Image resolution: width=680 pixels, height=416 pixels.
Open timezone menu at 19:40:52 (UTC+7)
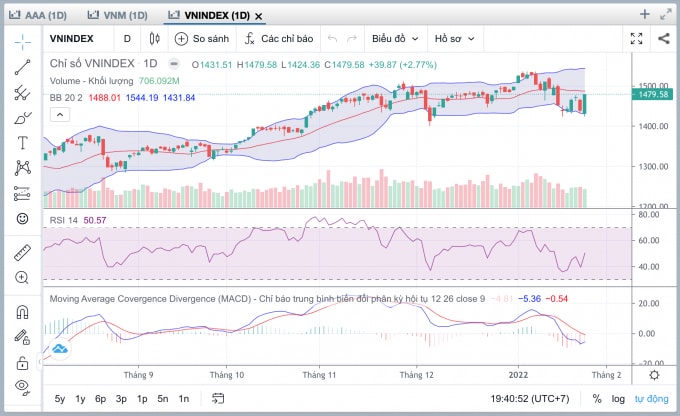530,399
